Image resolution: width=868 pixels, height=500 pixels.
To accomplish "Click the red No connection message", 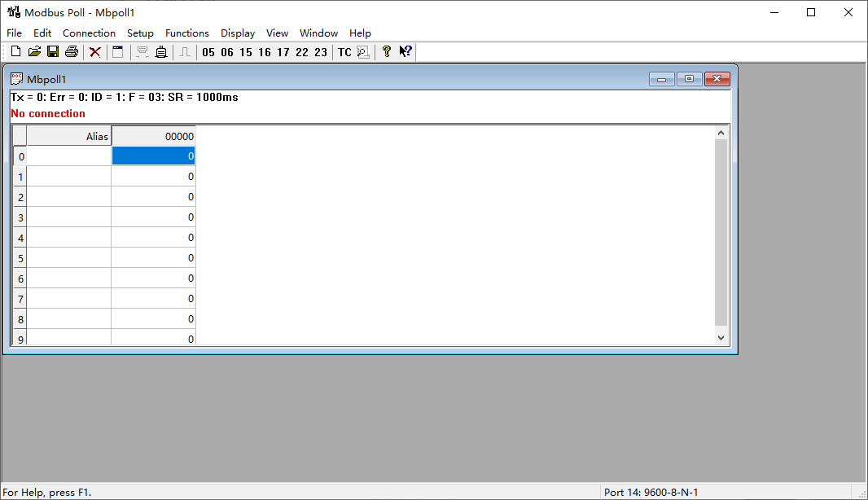I will 48,113.
